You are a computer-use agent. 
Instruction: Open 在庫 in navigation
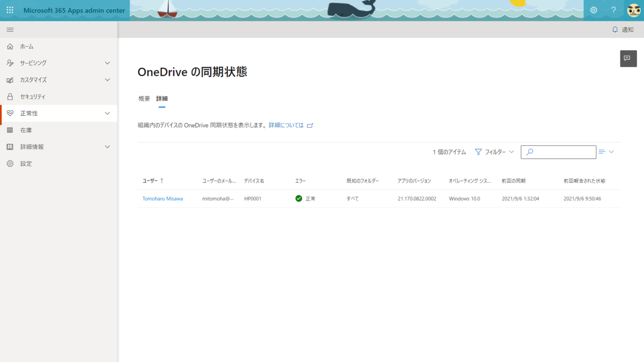(26, 130)
